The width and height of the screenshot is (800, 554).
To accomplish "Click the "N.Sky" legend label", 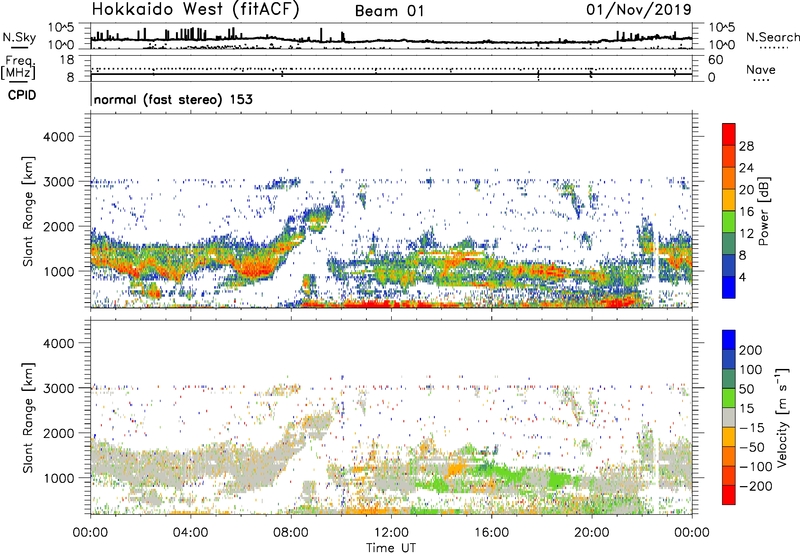I will [x=19, y=37].
